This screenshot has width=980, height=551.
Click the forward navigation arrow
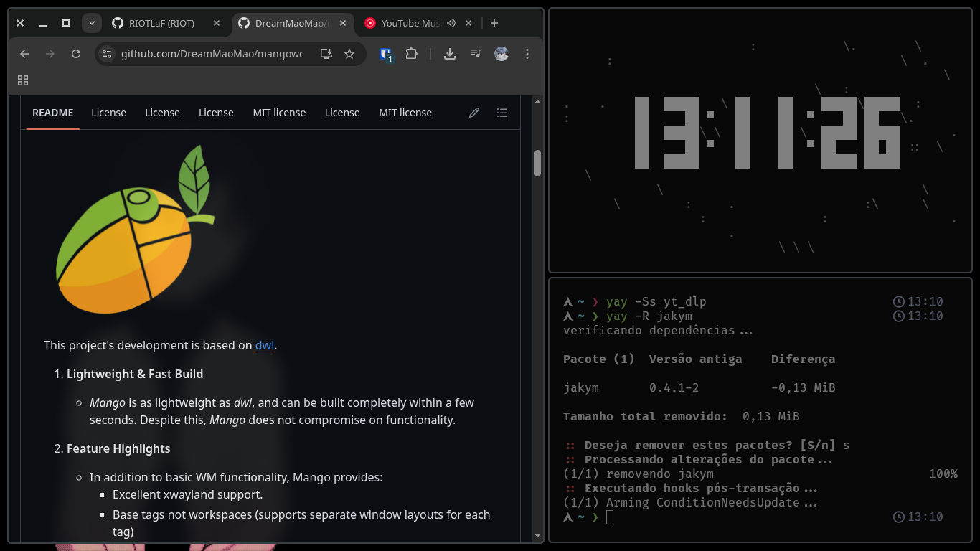pos(50,54)
